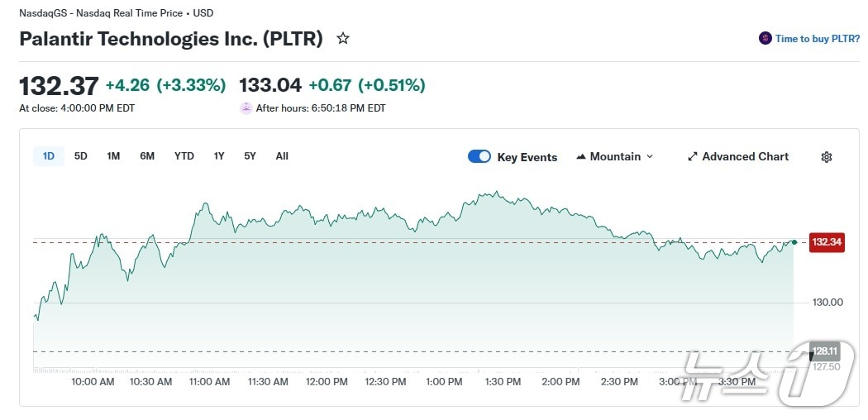Show the 6M chart range
This screenshot has width=868, height=420.
(x=147, y=156)
